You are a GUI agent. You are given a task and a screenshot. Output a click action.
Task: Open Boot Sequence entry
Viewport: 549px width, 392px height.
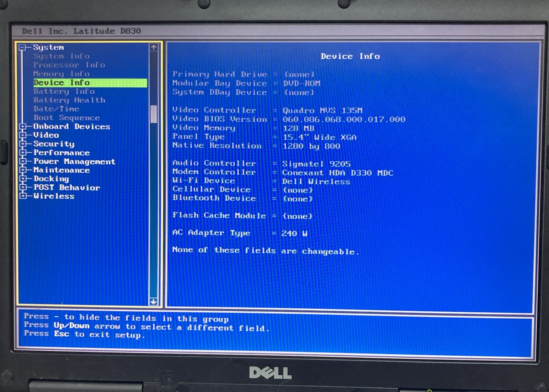pos(67,118)
